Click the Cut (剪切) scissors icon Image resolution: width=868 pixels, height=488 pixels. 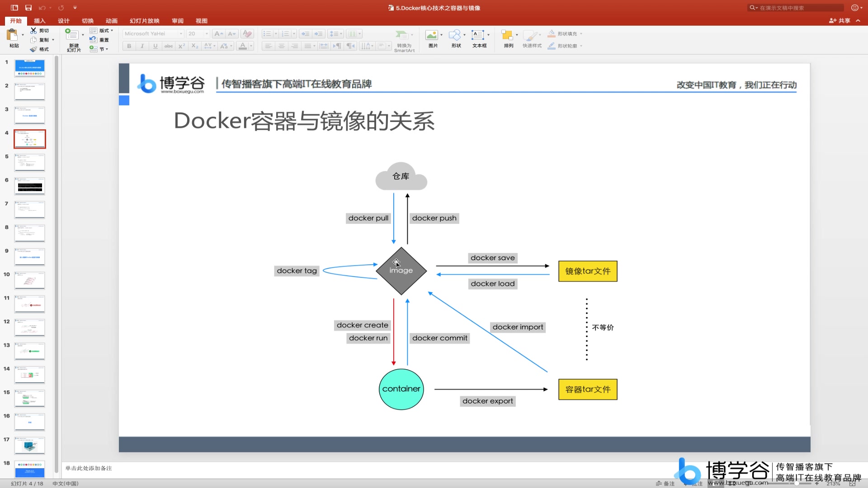[x=33, y=30]
